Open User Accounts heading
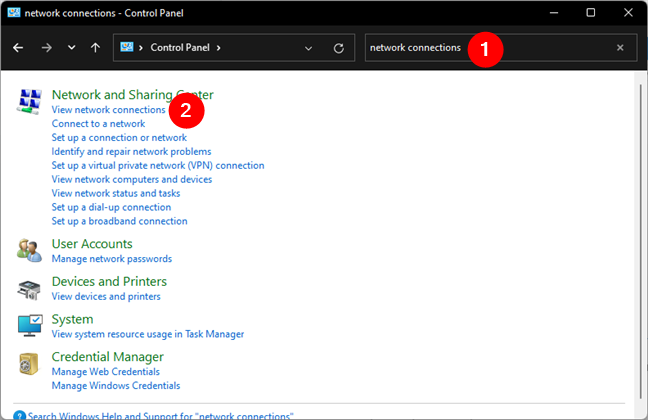648x420 pixels. (x=92, y=244)
